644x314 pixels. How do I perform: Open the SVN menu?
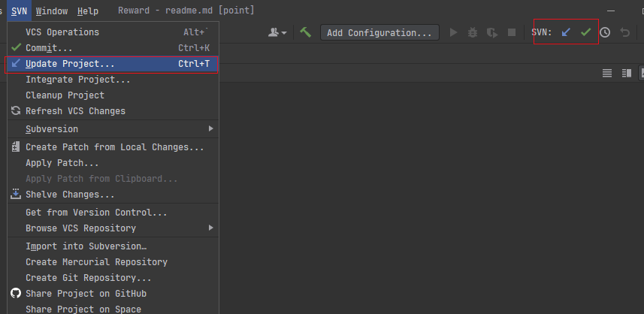pos(19,11)
